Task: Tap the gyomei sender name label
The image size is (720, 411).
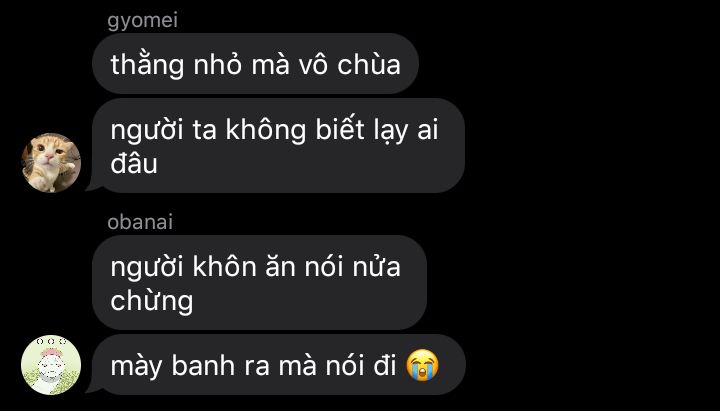Action: click(x=142, y=21)
